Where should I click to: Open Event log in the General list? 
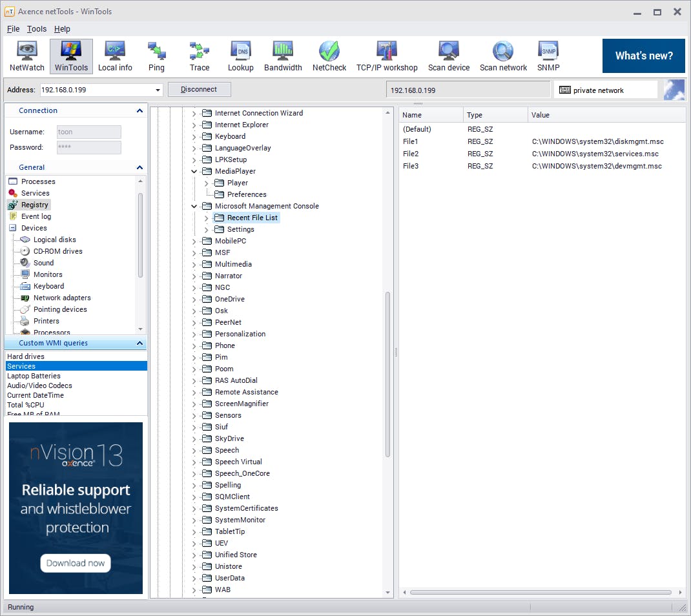coord(36,216)
